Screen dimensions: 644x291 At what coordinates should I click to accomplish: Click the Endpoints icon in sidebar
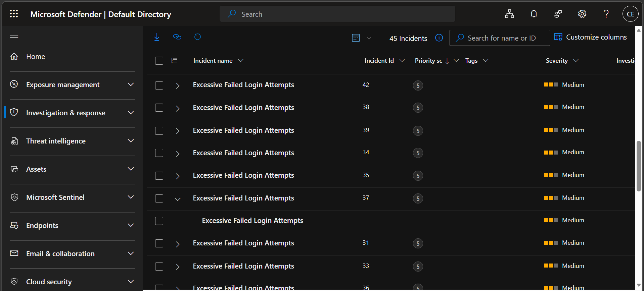14,225
